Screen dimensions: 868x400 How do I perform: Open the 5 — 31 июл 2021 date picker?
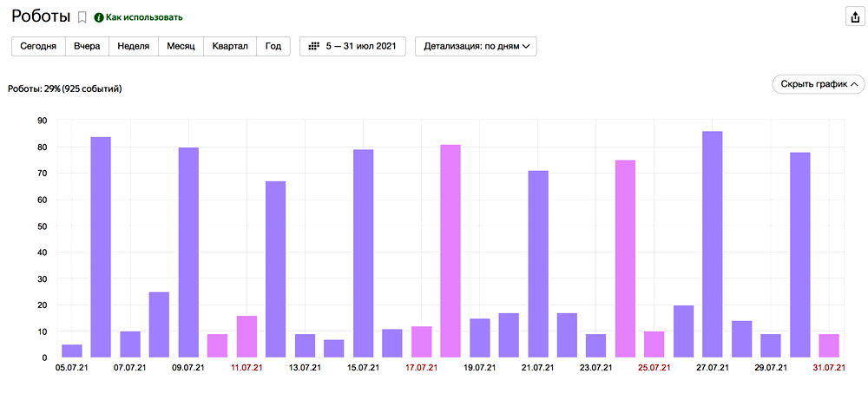point(353,46)
